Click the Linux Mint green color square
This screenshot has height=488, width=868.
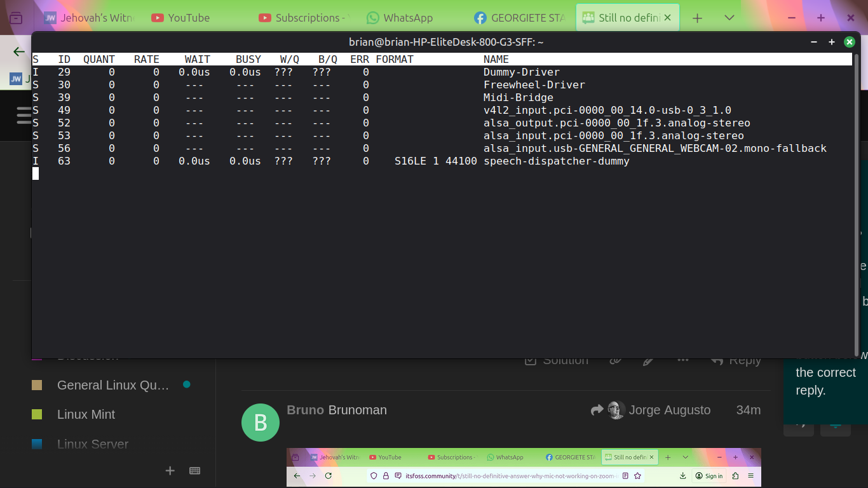pyautogui.click(x=37, y=414)
